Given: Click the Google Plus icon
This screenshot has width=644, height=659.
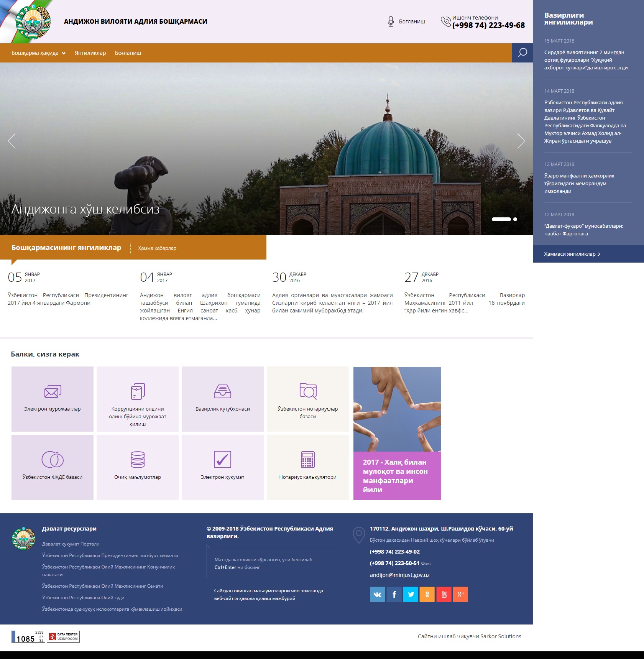Looking at the screenshot, I should [460, 594].
